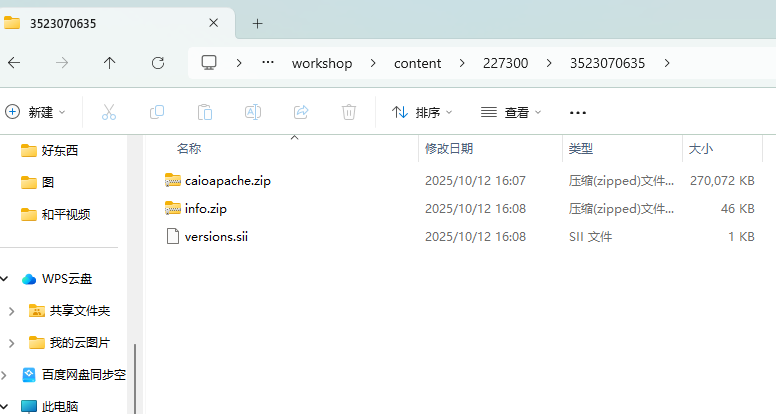Open the 新建 dropdown menu
The height and width of the screenshot is (414, 776).
point(35,112)
